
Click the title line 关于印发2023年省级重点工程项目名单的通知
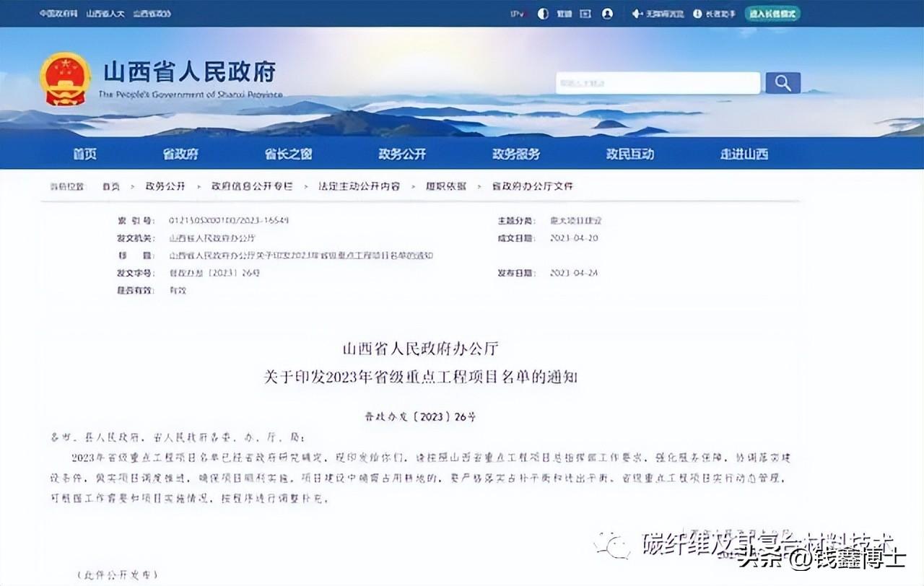(x=421, y=377)
